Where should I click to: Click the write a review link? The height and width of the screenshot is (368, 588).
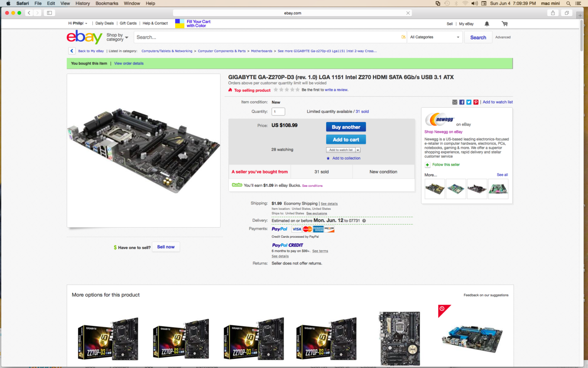point(336,90)
